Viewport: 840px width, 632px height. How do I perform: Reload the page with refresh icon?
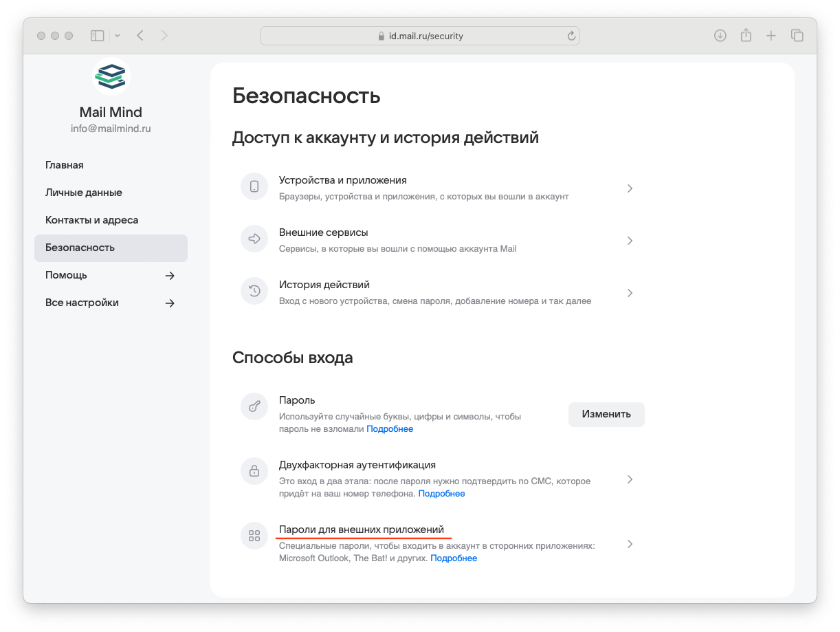point(571,36)
